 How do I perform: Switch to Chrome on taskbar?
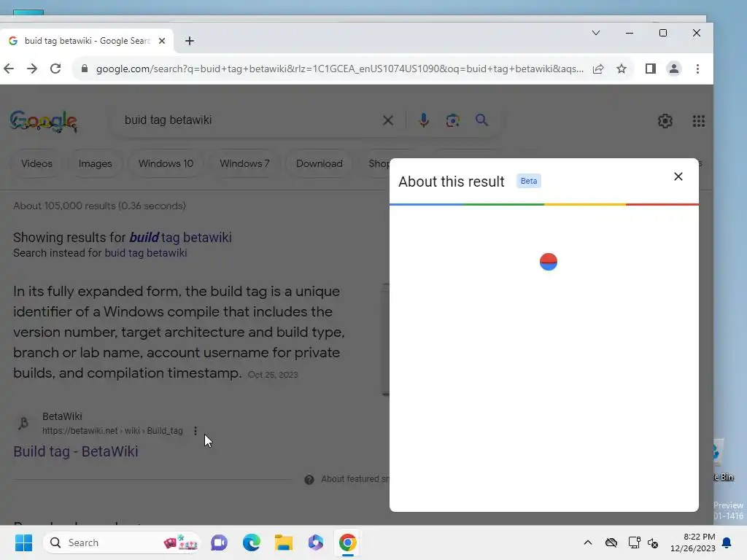(348, 542)
